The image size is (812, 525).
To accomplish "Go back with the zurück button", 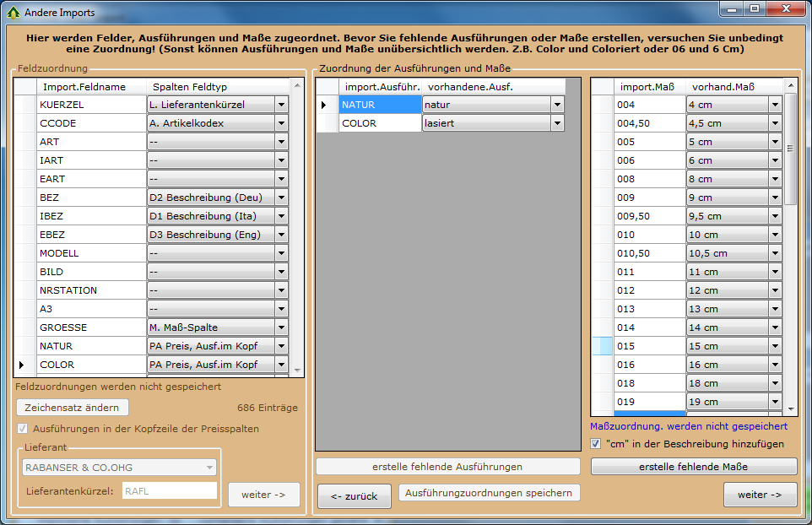I will 354,496.
